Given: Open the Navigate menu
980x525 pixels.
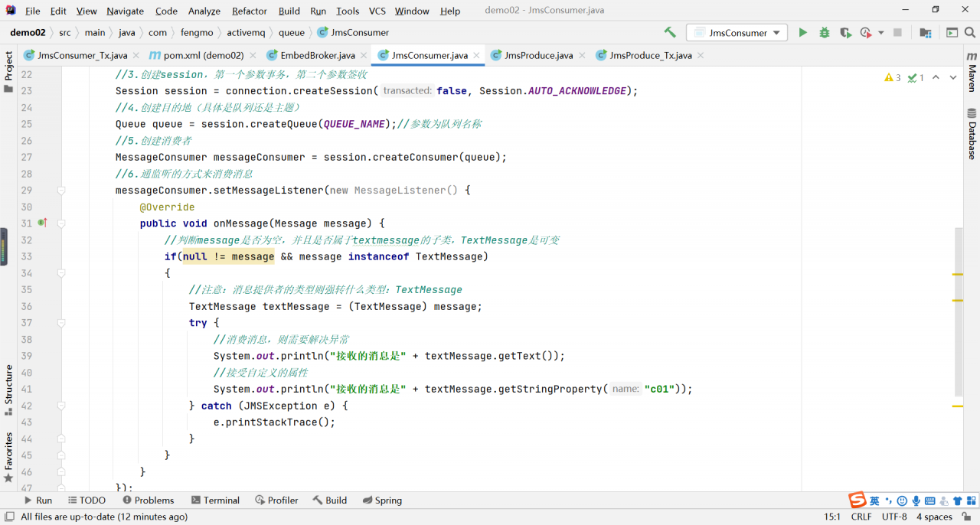Looking at the screenshot, I should [x=125, y=11].
